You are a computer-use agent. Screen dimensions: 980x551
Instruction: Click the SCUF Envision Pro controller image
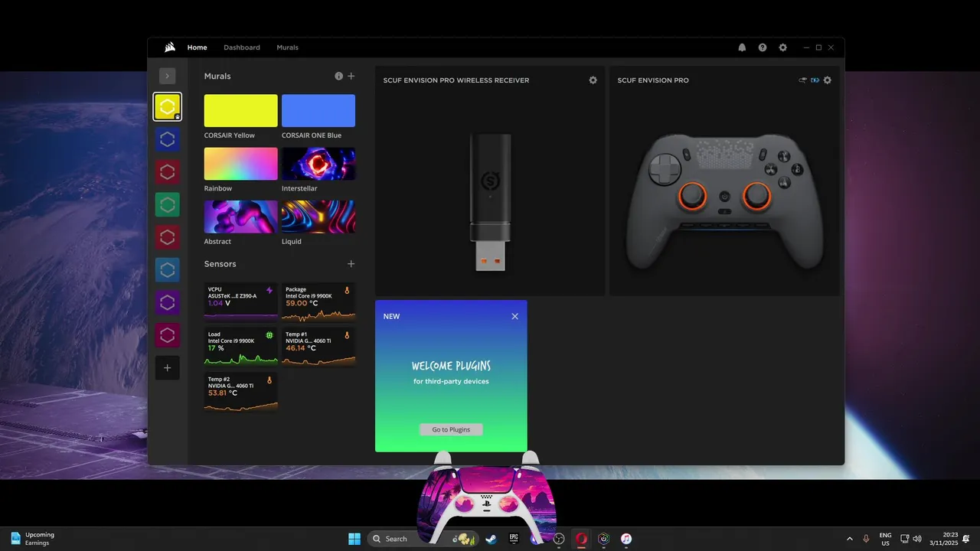[724, 202]
